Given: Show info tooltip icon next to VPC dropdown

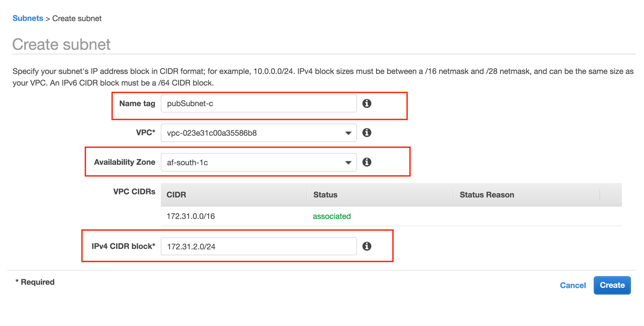Looking at the screenshot, I should tap(367, 133).
